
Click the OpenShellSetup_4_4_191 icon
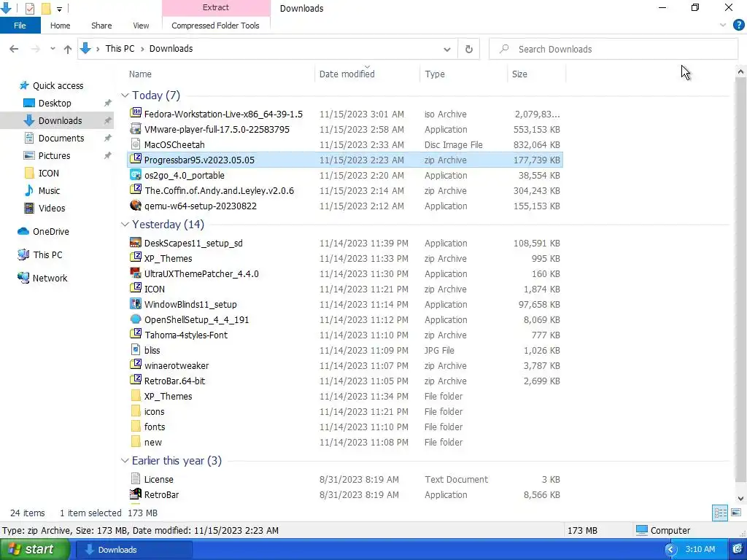(x=136, y=319)
